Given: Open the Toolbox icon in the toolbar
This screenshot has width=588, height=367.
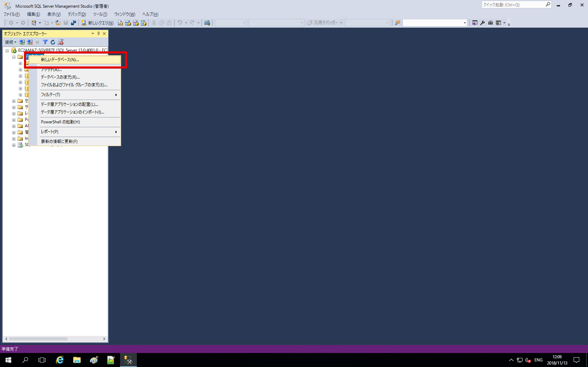Looking at the screenshot, I should [x=490, y=23].
